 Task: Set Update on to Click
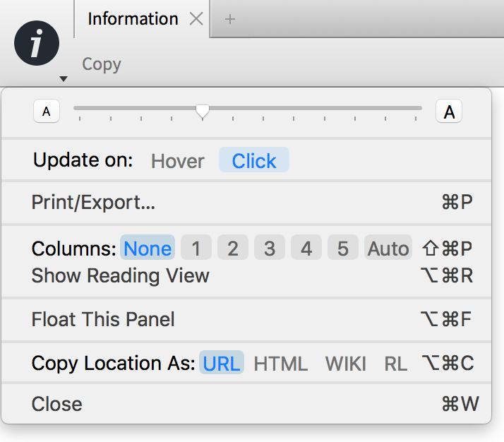pos(254,160)
